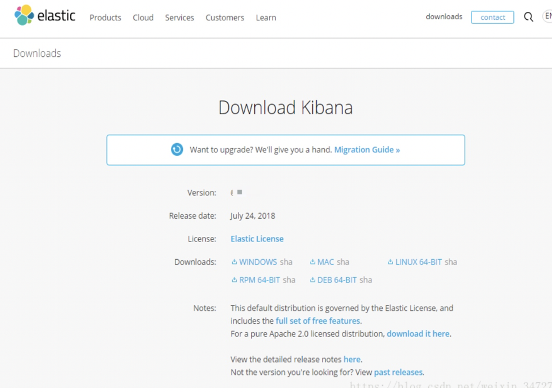Click the release date July 24, 2018
Screen dimensions: 552x392
click(x=253, y=215)
